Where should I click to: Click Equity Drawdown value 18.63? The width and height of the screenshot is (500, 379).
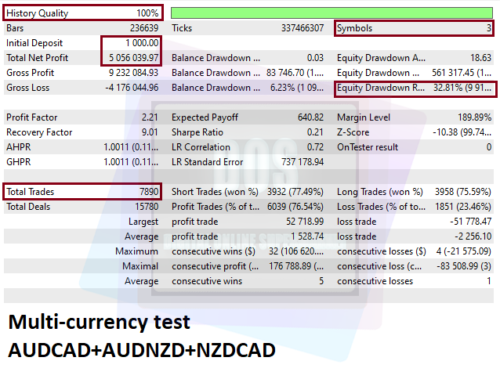[x=481, y=58]
